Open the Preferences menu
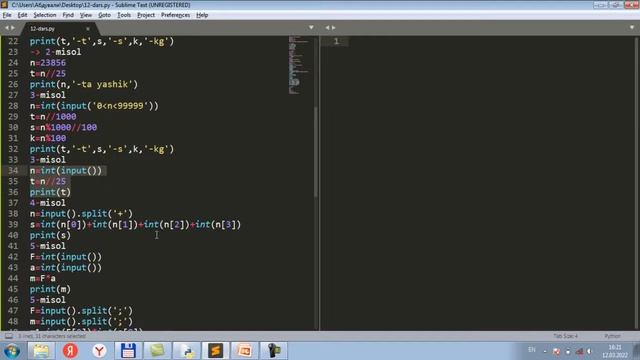 pos(175,15)
